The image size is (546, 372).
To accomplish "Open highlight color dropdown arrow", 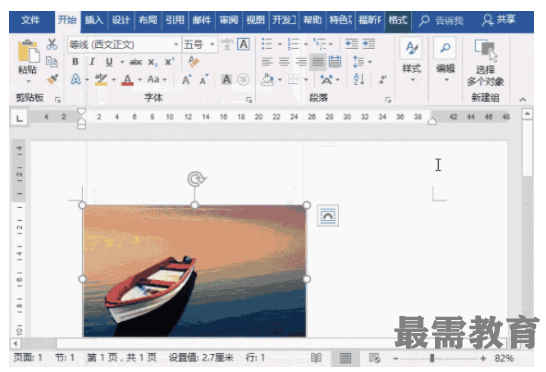I will (x=114, y=80).
